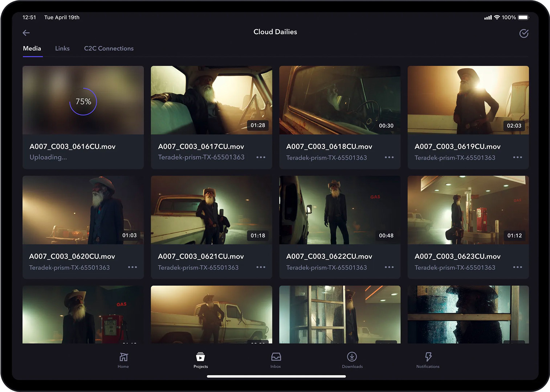
Task: Open the A007_C003_0622CU.mov video thumbnail
Action: click(339, 210)
